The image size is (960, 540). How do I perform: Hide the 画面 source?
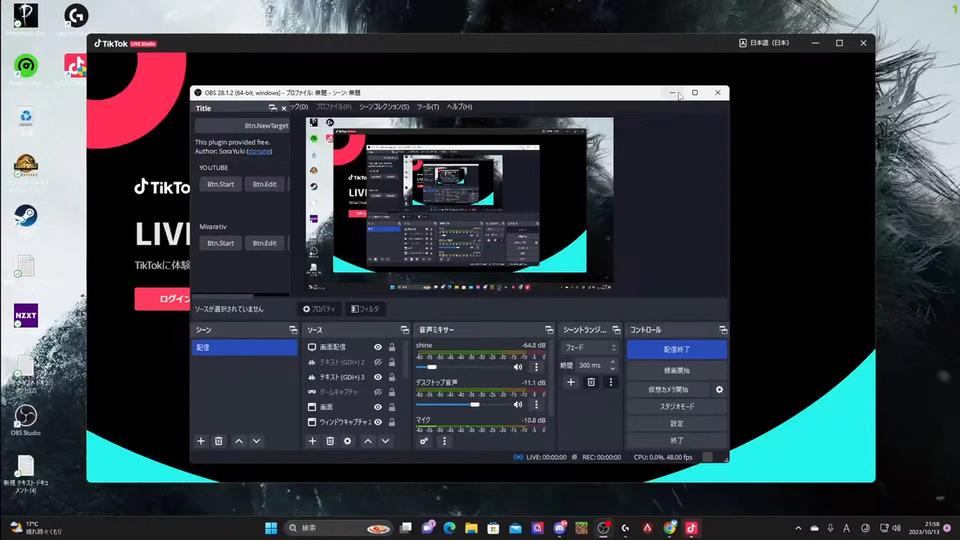pos(378,407)
